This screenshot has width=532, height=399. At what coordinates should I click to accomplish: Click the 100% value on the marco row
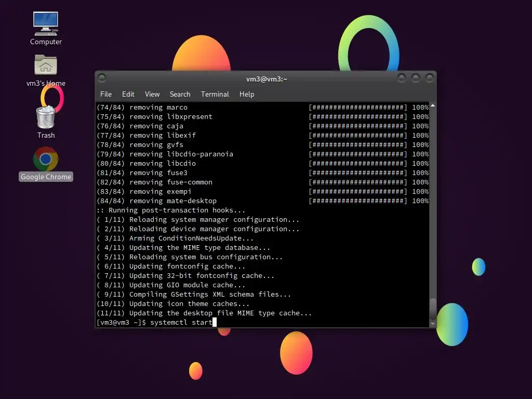[420, 107]
